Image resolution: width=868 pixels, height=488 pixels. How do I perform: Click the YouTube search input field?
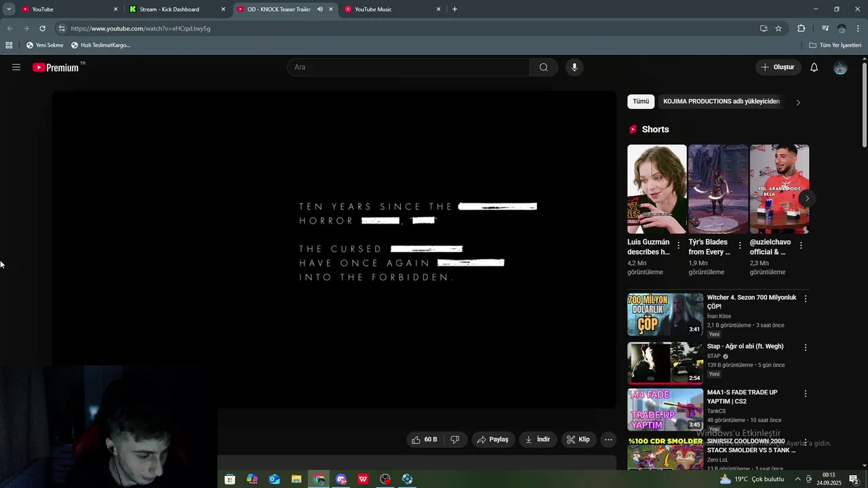408,67
